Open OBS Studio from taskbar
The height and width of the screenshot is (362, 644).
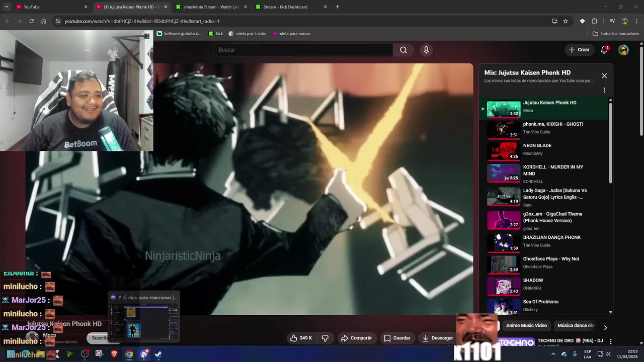pyautogui.click(x=85, y=354)
